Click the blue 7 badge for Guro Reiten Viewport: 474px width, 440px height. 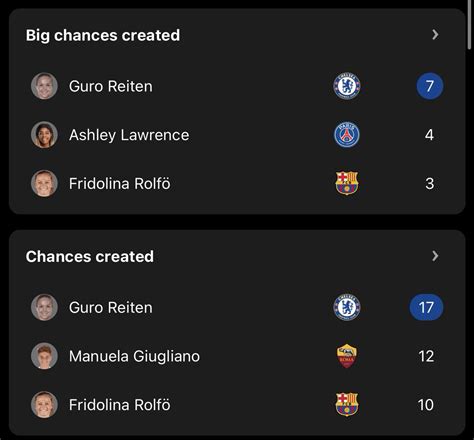tap(430, 86)
